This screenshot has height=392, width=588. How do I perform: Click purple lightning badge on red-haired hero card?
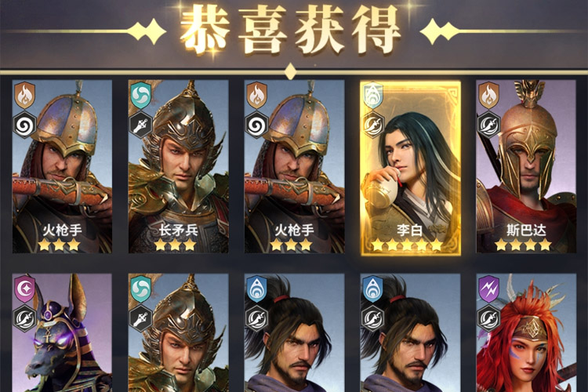(x=489, y=289)
